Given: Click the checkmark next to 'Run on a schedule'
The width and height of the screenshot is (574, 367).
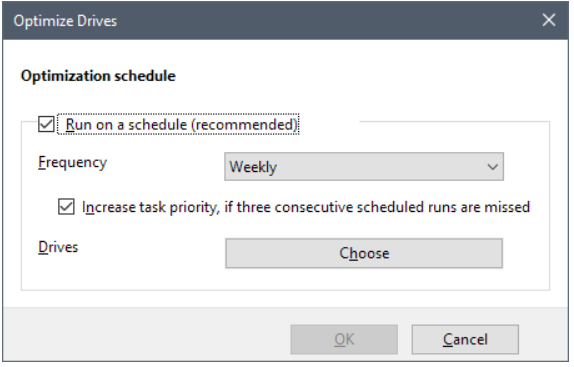Looking at the screenshot, I should coord(46,124).
